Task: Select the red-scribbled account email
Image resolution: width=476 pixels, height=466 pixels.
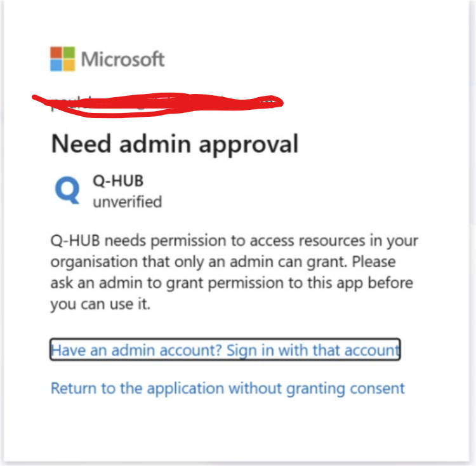Action: tap(158, 104)
